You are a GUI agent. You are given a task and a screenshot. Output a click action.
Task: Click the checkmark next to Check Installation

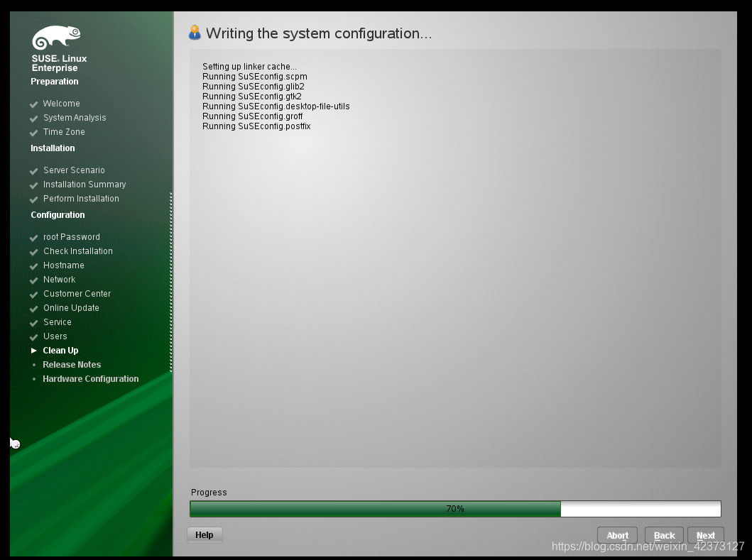tap(33, 252)
